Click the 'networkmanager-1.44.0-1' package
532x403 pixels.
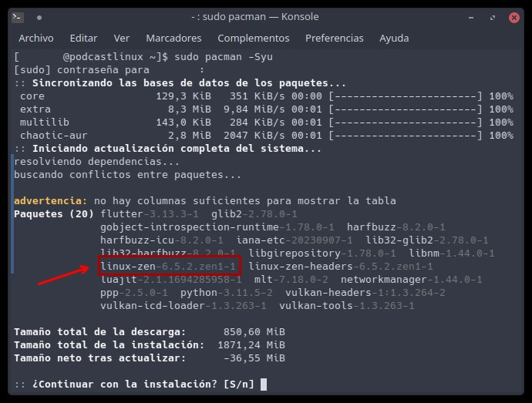click(x=411, y=280)
